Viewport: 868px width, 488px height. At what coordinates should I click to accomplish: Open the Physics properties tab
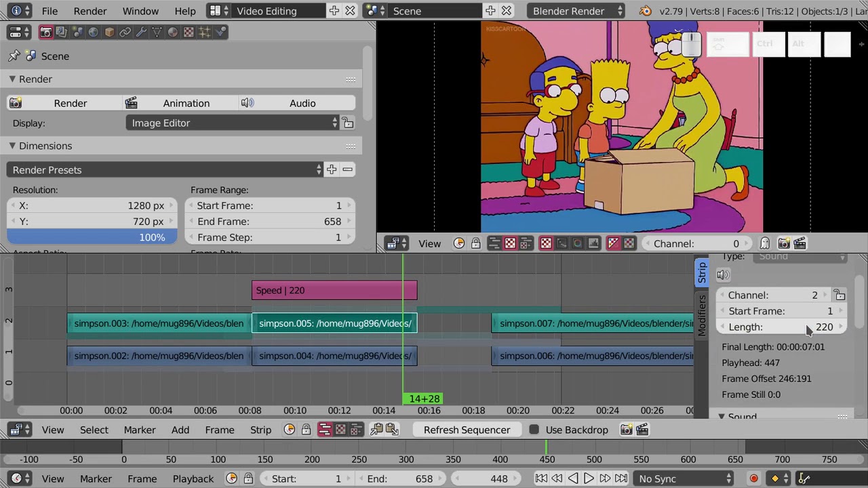click(x=220, y=32)
